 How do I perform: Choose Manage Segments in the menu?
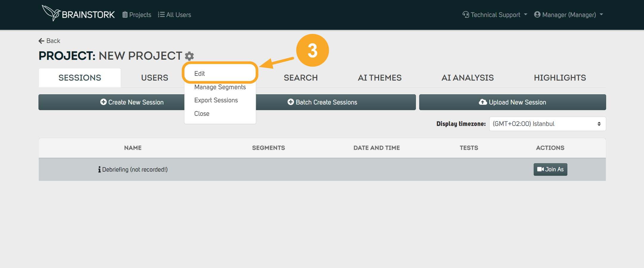pos(220,87)
